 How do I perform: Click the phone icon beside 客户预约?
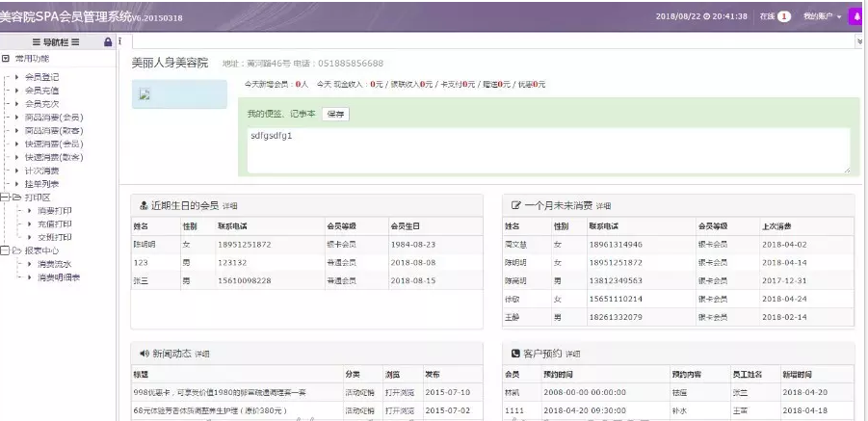[x=515, y=354]
